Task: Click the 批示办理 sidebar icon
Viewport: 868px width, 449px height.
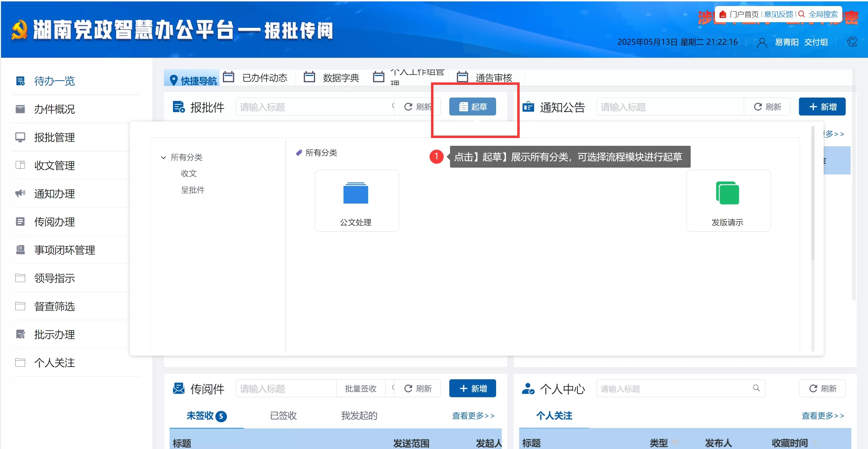Action: click(20, 334)
